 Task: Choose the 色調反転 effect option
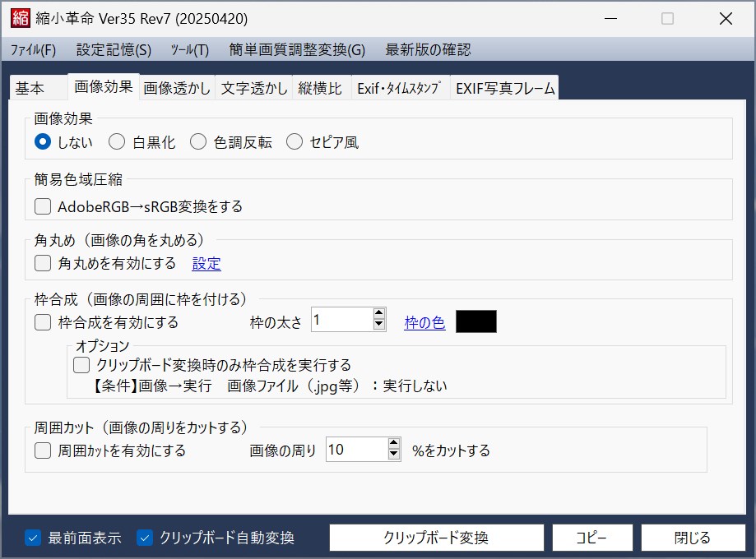point(198,141)
